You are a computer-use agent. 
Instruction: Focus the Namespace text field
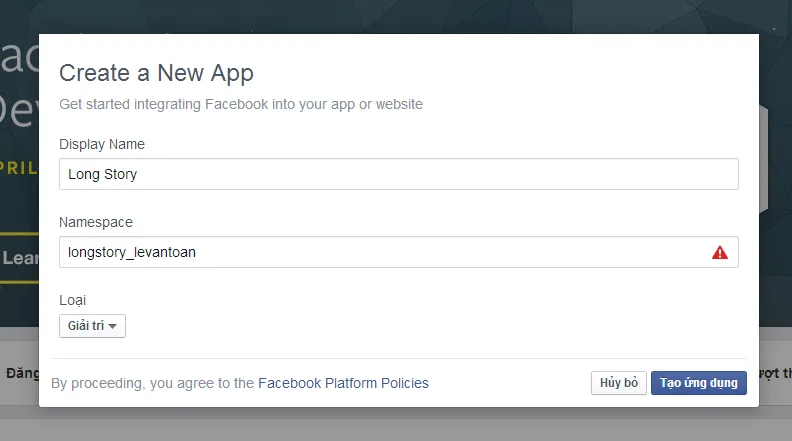click(380, 252)
